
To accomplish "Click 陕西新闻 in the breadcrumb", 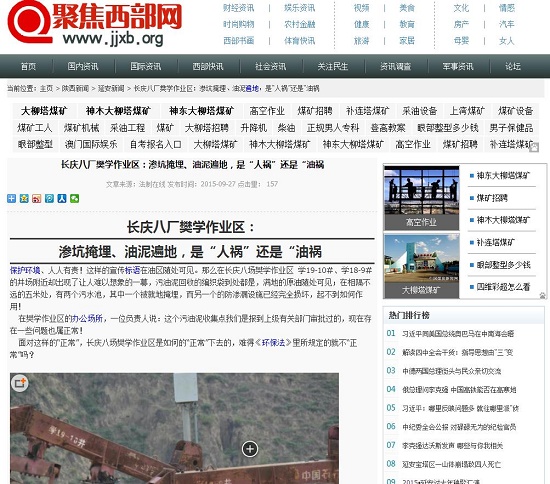I will click(x=75, y=88).
